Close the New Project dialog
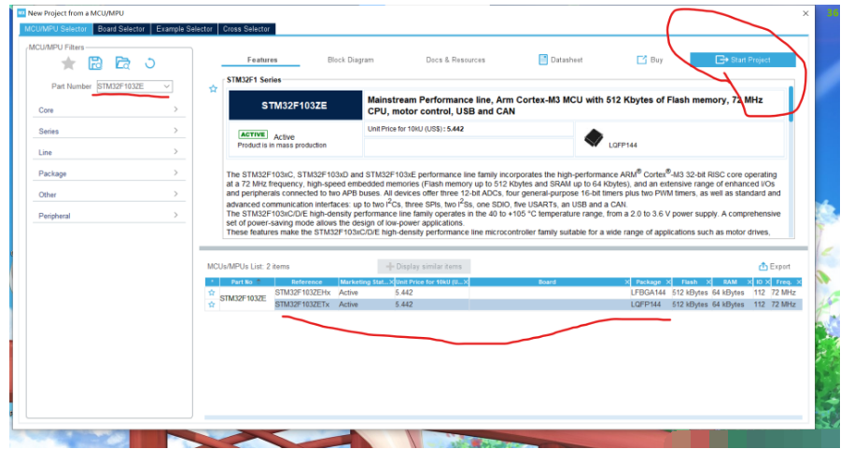The image size is (868, 463). [x=805, y=13]
